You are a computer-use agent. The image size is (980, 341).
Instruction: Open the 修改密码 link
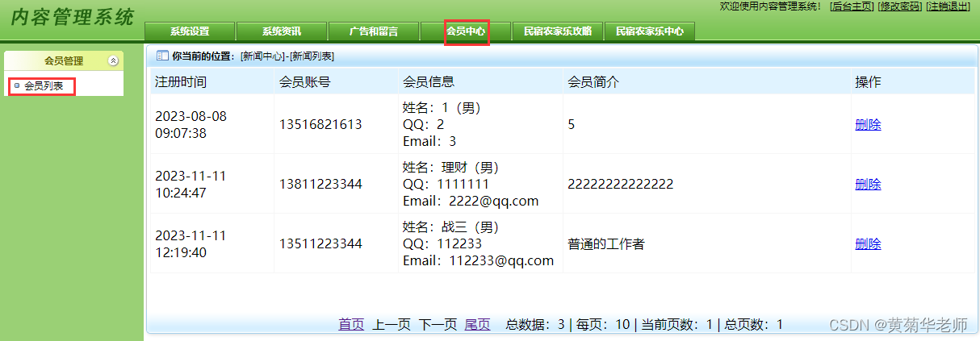(899, 6)
